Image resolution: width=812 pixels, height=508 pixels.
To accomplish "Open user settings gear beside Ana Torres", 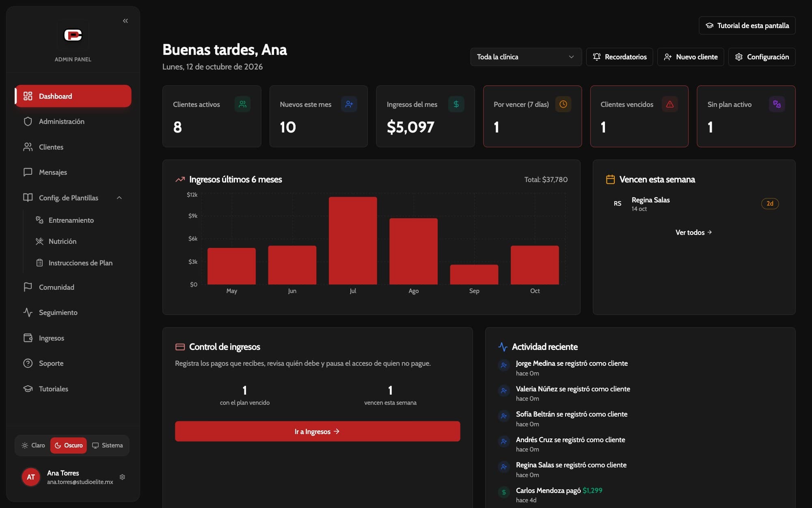I will (x=122, y=477).
